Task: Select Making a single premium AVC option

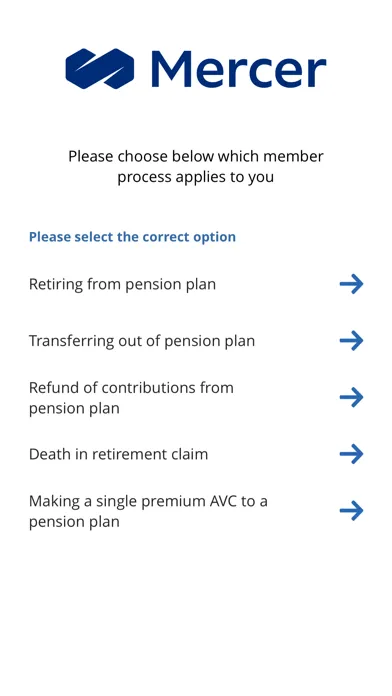Action: click(x=196, y=511)
